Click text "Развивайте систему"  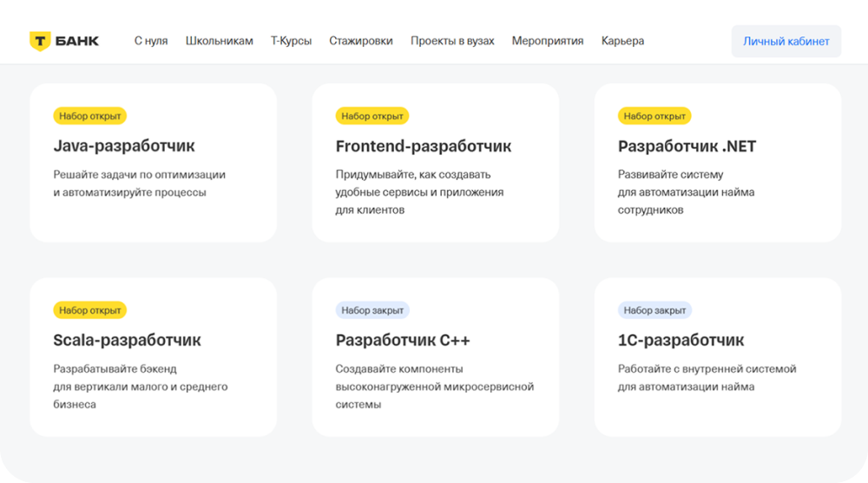pyautogui.click(x=670, y=175)
